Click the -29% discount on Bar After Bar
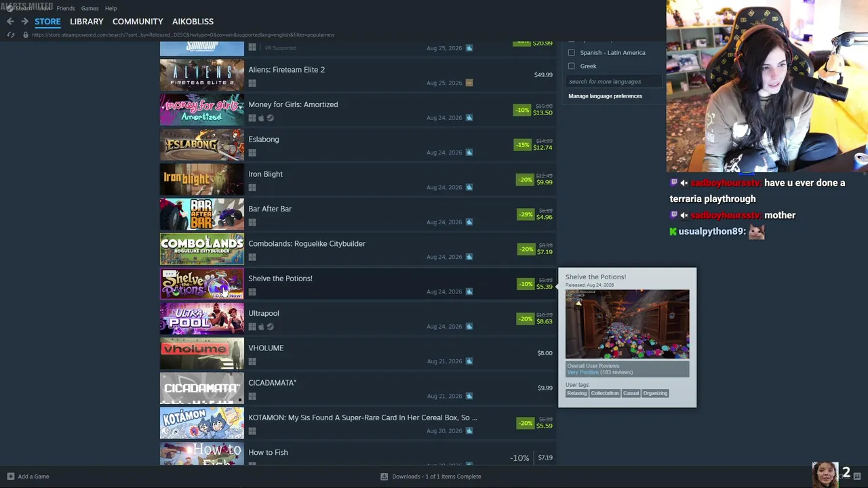Image resolution: width=868 pixels, height=488 pixels. (x=525, y=214)
